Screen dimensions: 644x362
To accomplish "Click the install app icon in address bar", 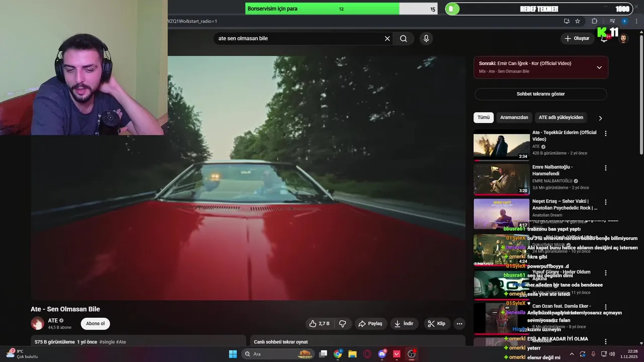I will coord(567,21).
